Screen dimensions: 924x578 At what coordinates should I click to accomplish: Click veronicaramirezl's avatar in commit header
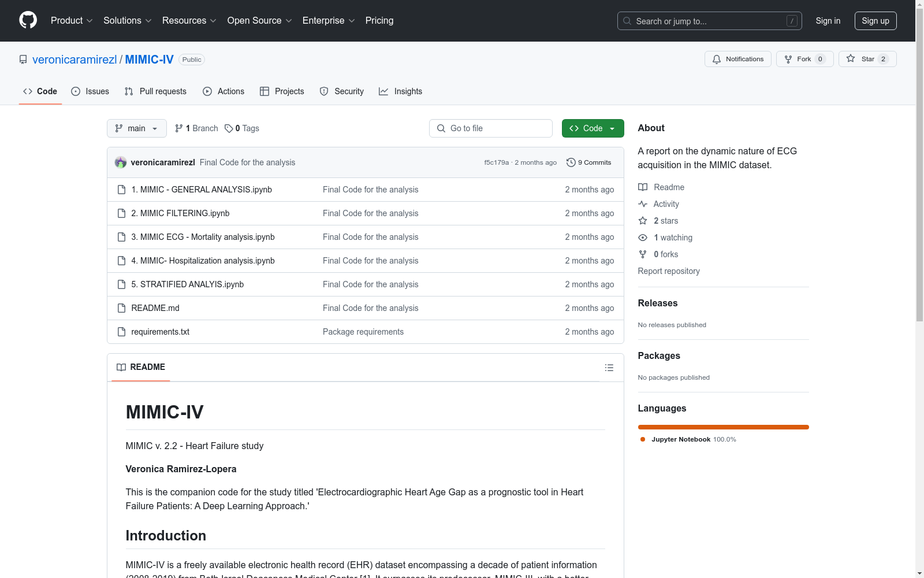(x=121, y=162)
